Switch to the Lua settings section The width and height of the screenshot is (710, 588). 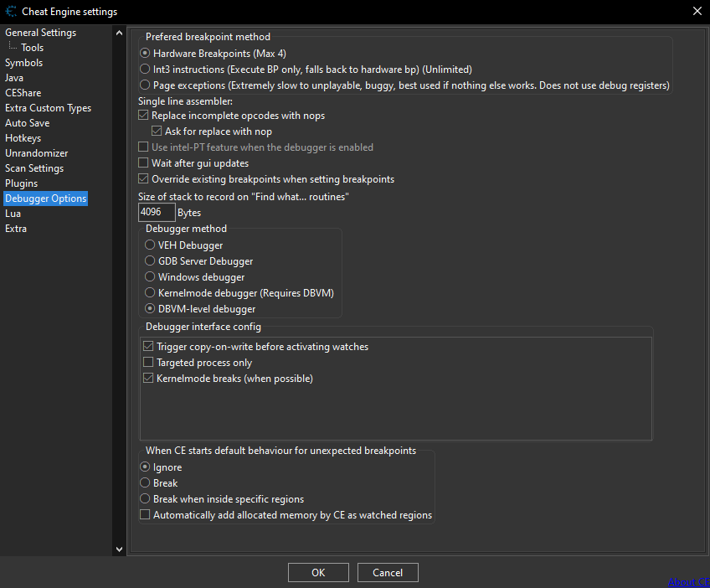click(13, 214)
